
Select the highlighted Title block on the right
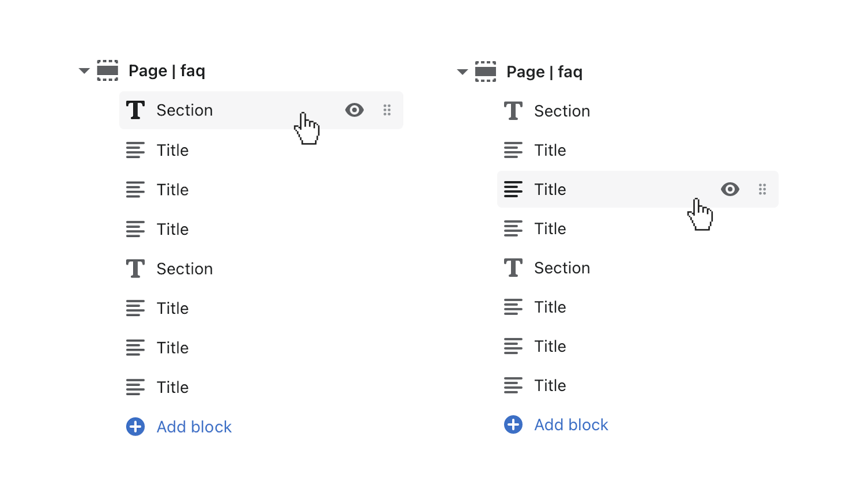click(549, 189)
